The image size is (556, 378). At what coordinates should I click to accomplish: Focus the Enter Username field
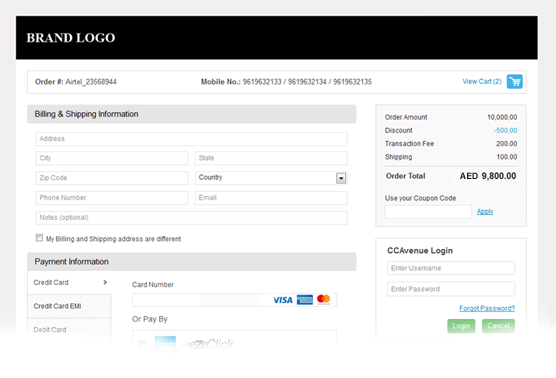451,268
